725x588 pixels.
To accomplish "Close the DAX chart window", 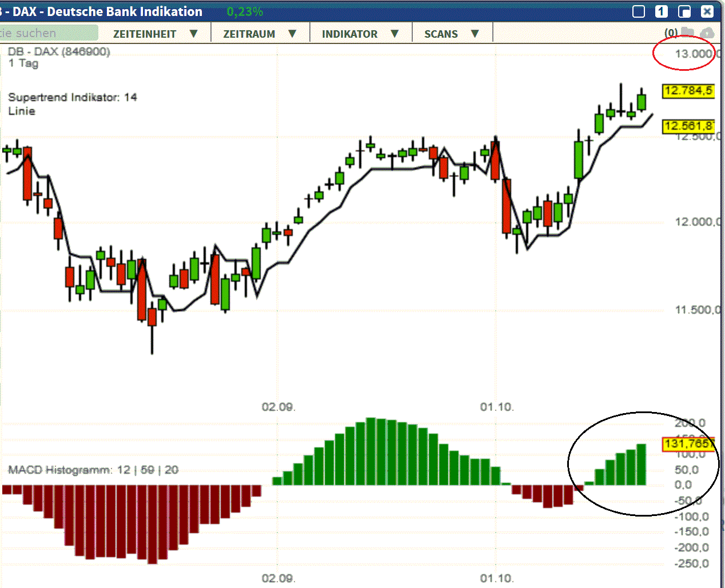I will [x=707, y=11].
